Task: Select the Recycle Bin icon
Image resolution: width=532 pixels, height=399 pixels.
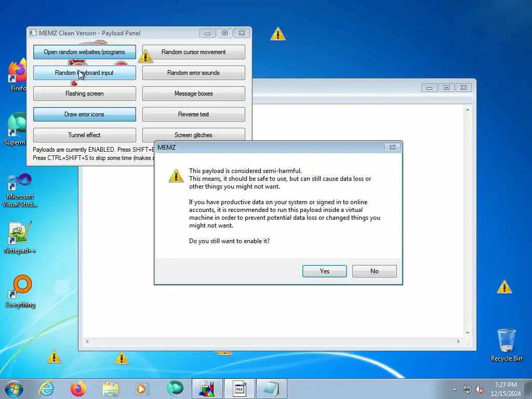Action: [506, 345]
